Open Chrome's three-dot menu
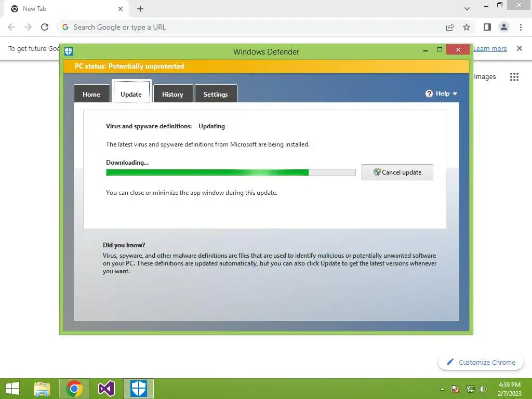532x399 pixels. click(x=521, y=27)
